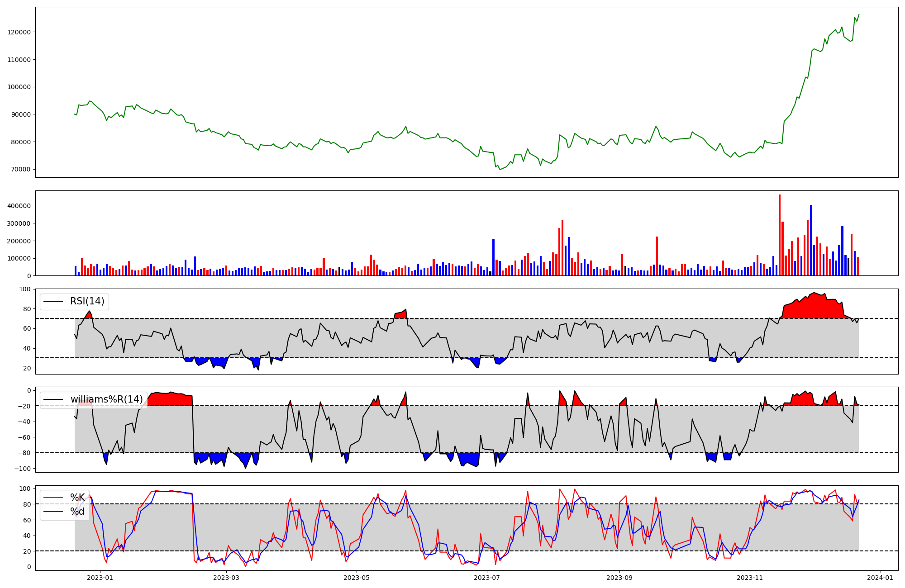
Task: Click the tallest red volume bar
Action: [x=780, y=235]
